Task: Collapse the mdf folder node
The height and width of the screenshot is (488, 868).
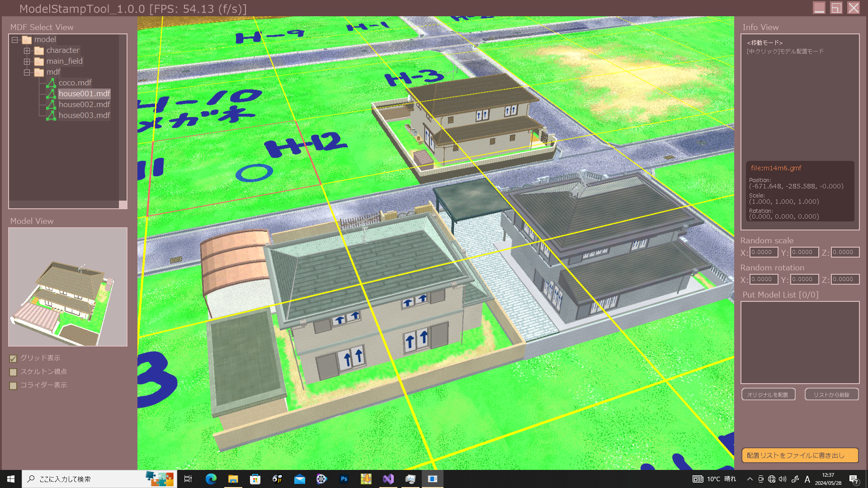Action: [27, 72]
